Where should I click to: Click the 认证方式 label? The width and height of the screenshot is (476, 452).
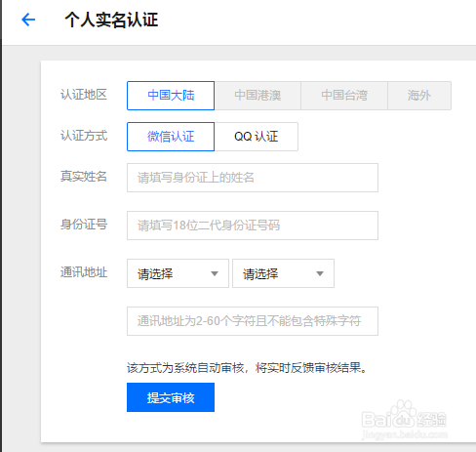84,136
